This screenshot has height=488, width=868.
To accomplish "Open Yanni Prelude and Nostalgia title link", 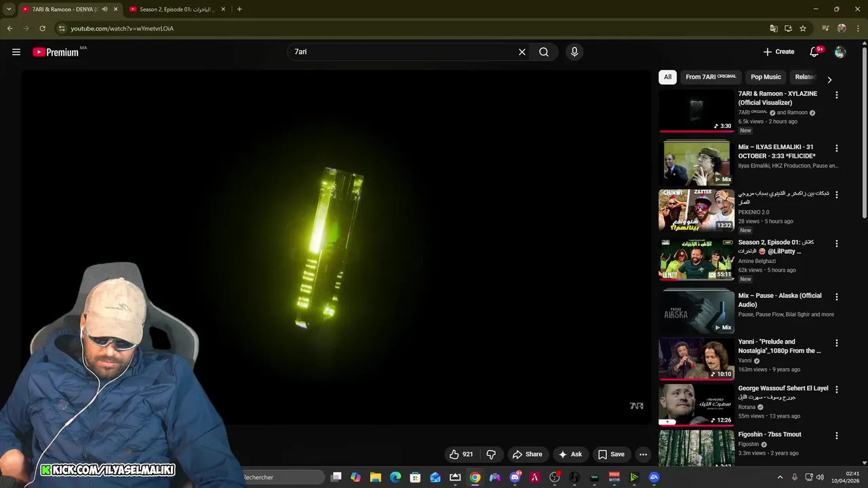I will pos(780,346).
